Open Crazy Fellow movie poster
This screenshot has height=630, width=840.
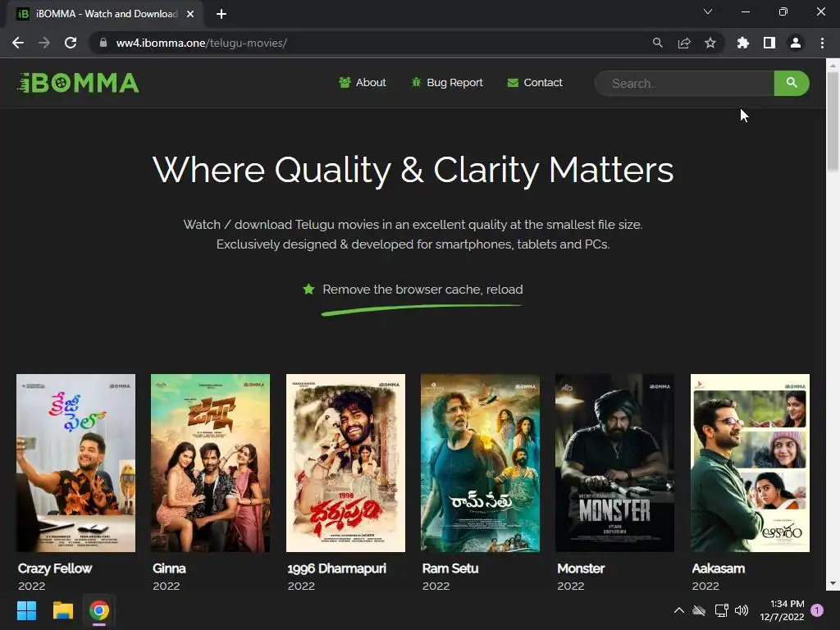(76, 463)
